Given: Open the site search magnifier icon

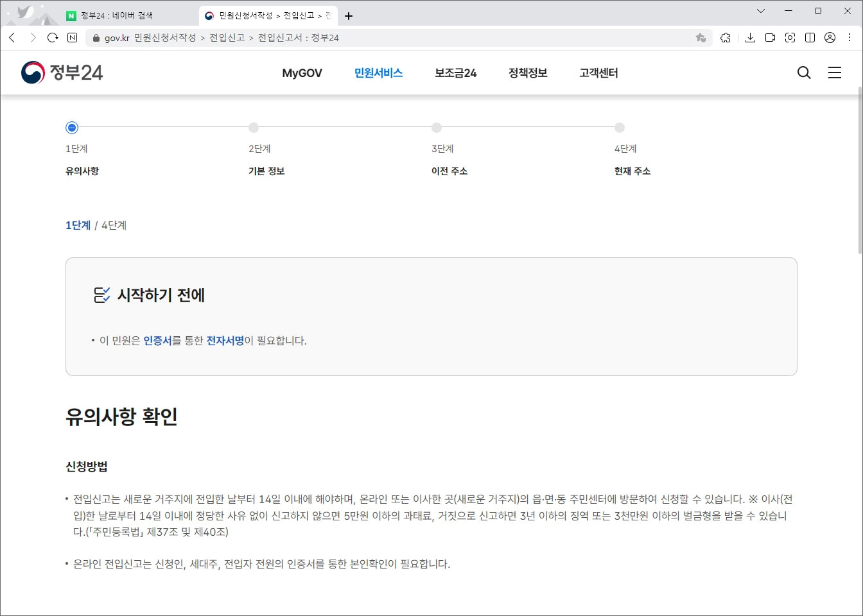Looking at the screenshot, I should (803, 73).
